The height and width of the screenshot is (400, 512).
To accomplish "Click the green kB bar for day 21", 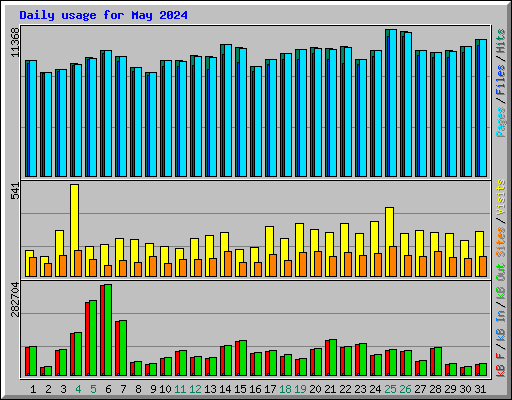I will [x=333, y=358].
